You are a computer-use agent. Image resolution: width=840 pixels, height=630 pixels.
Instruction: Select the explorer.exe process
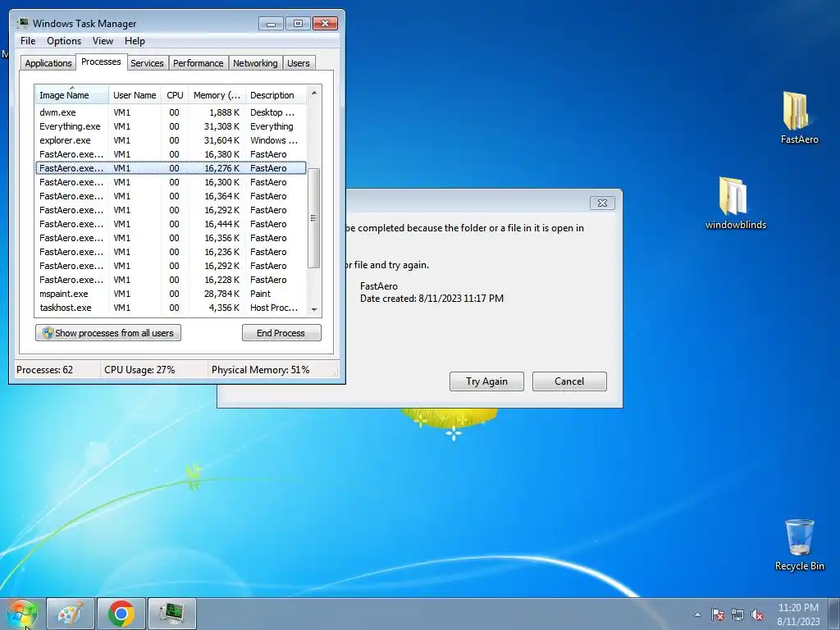point(171,140)
